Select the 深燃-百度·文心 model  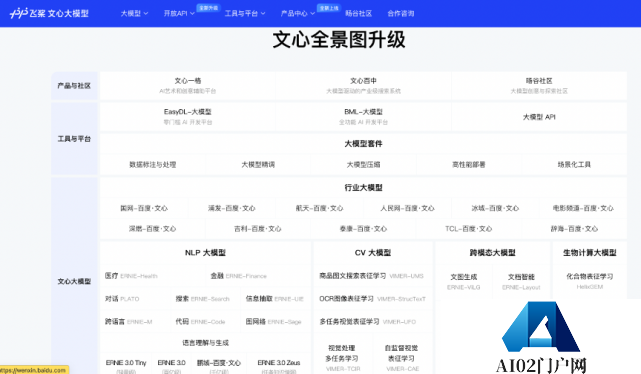[x=152, y=229]
